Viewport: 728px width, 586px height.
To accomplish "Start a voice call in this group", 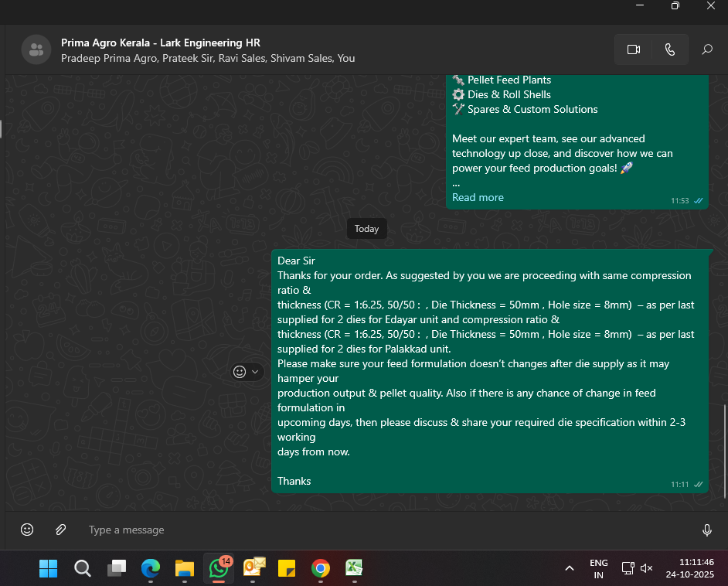I will [670, 49].
